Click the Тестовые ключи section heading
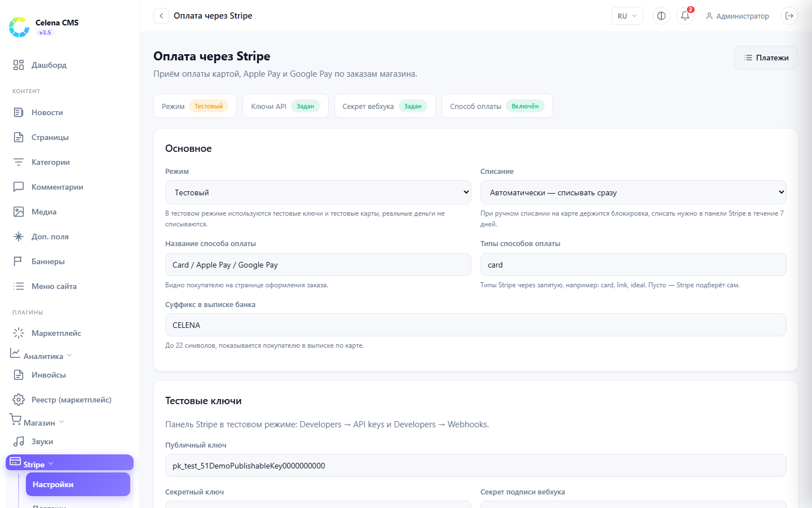 (x=204, y=401)
